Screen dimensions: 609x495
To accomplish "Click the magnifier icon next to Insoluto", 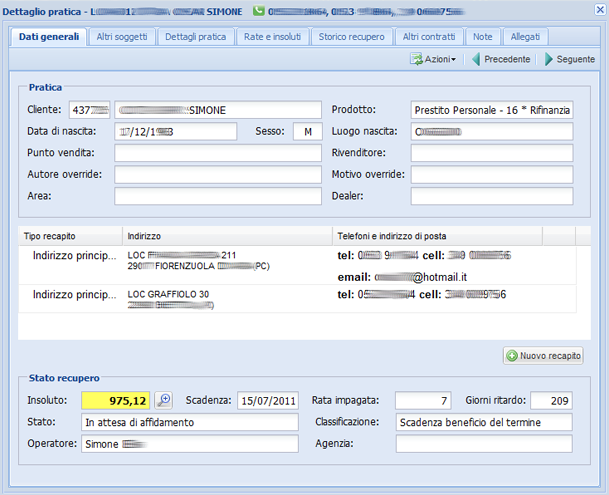I will point(164,400).
